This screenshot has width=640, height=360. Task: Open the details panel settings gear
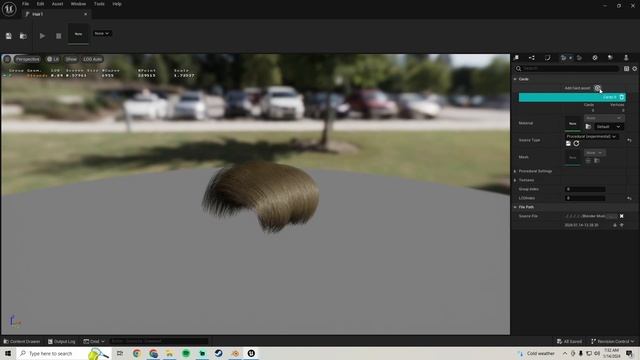635,69
